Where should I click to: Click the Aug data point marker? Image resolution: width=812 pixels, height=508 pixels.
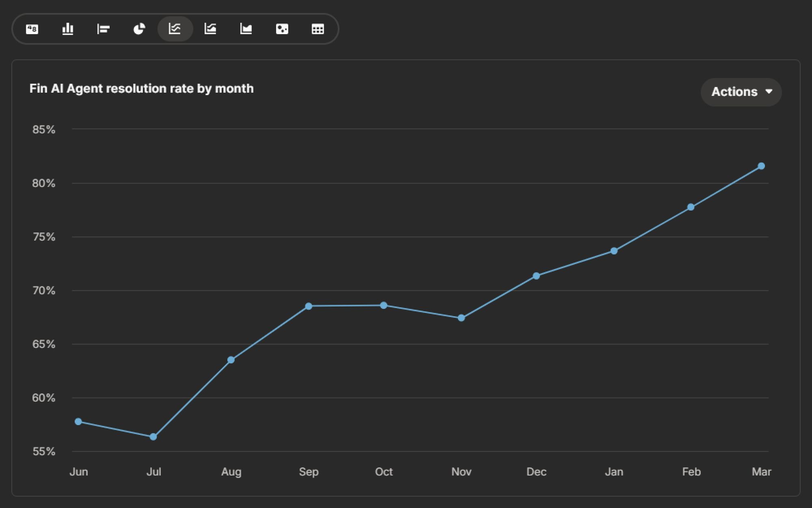tap(231, 360)
